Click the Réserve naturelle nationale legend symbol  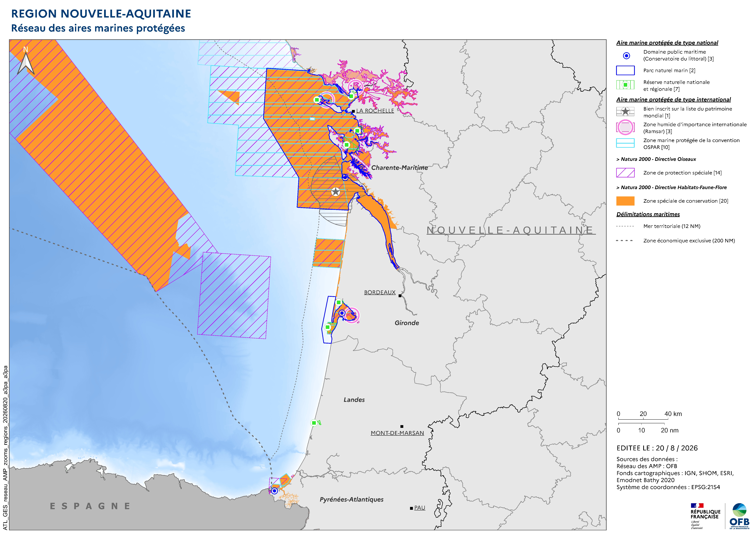point(625,85)
